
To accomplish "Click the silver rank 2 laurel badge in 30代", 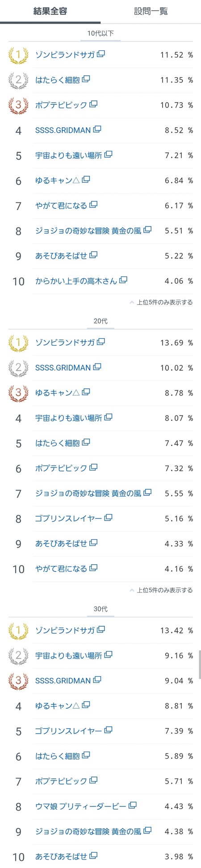I will point(18,655).
